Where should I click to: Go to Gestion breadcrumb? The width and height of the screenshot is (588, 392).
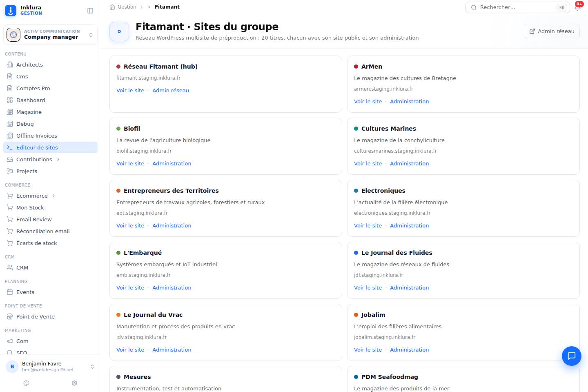[x=127, y=7]
